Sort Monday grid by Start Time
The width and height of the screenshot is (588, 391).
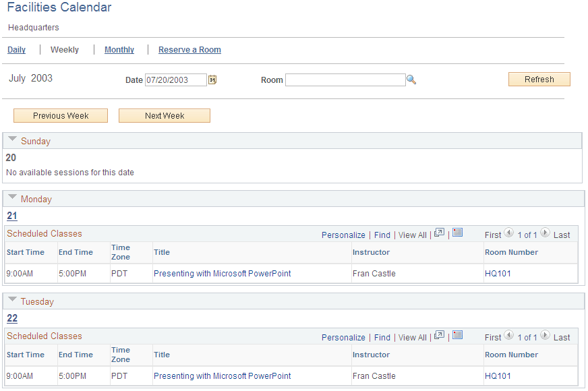click(26, 252)
